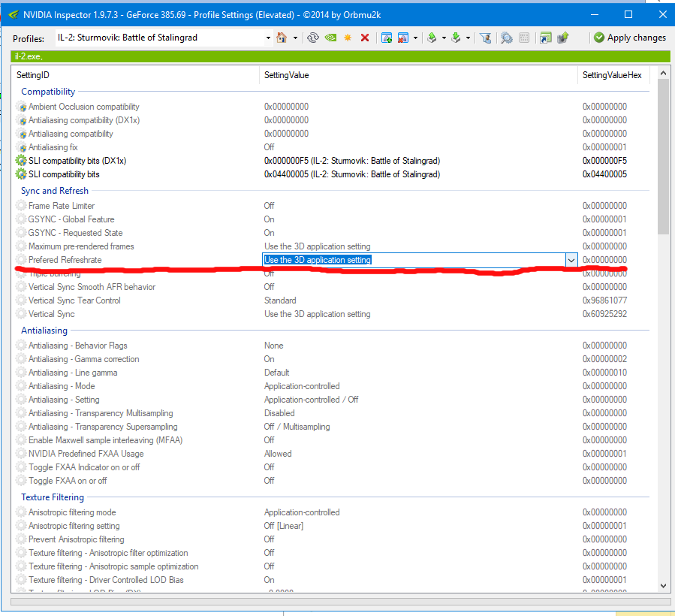Click green gear icon beside SLI compatibility bits

point(21,174)
